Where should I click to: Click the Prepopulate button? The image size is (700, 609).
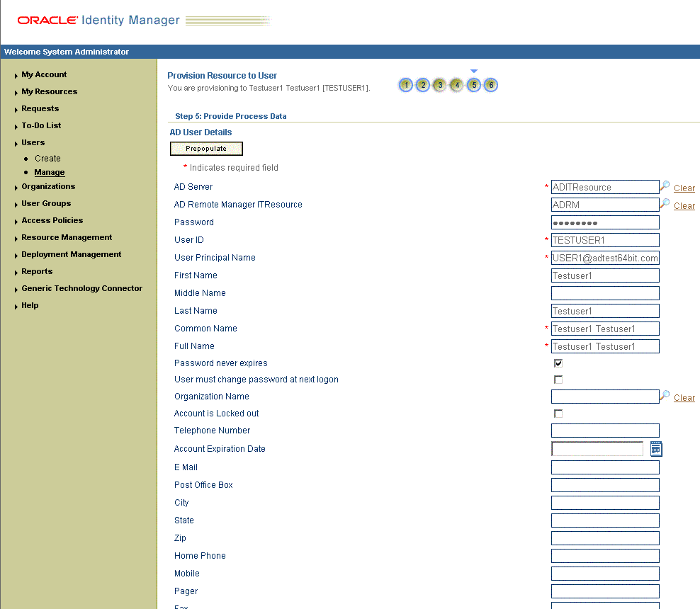coord(206,149)
